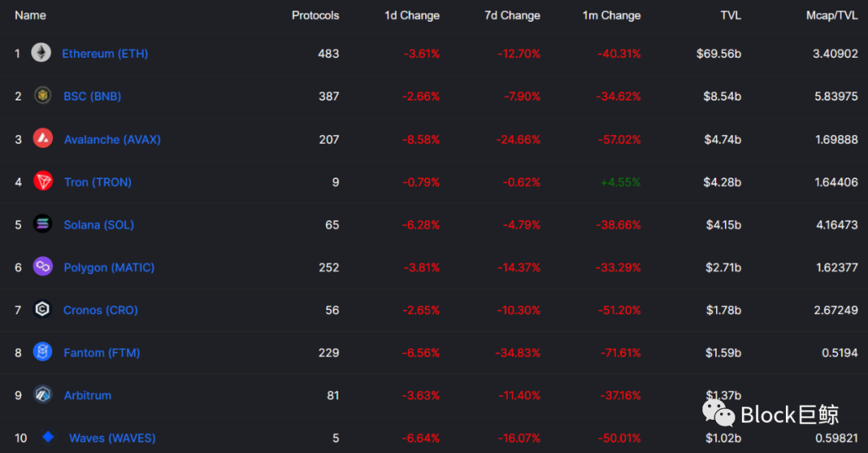868x453 pixels.
Task: Click the Solana logo icon
Action: [x=43, y=224]
